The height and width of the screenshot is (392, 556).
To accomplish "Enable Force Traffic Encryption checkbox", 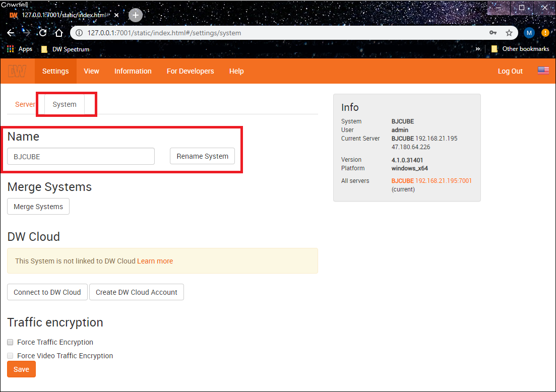I will [10, 342].
